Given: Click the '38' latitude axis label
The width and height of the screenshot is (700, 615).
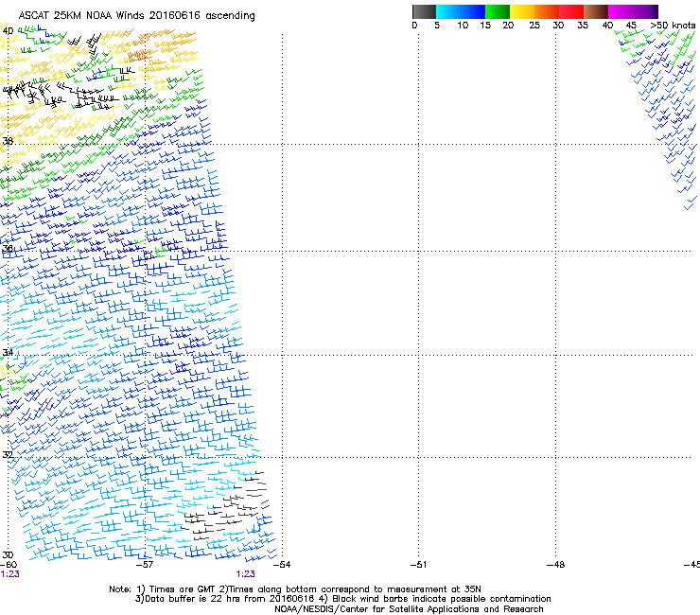Looking at the screenshot, I should [x=8, y=141].
